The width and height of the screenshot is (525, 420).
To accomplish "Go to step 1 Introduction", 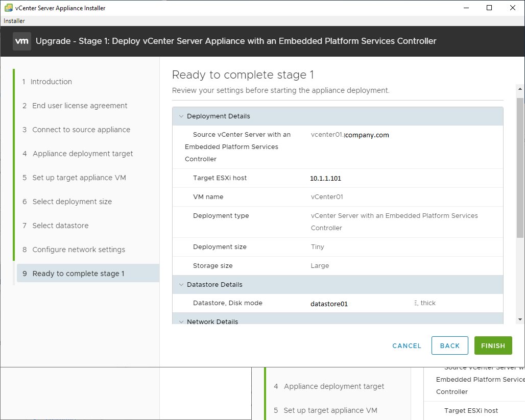I will click(x=47, y=82).
